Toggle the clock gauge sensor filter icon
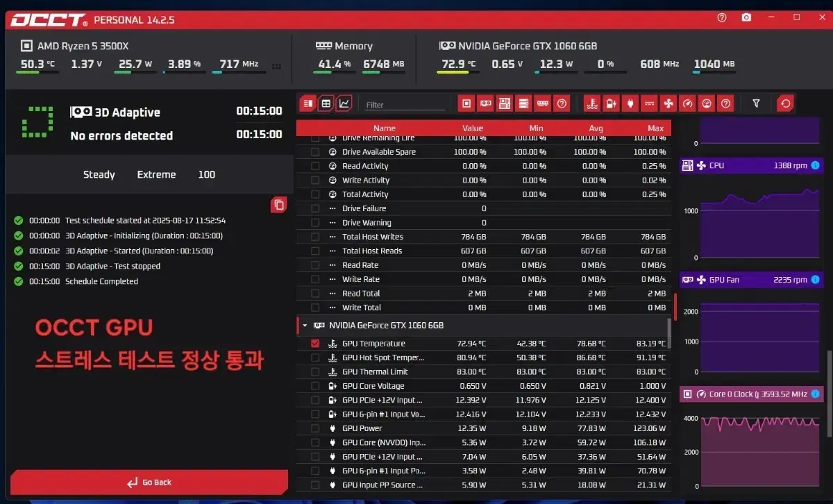 [x=687, y=103]
